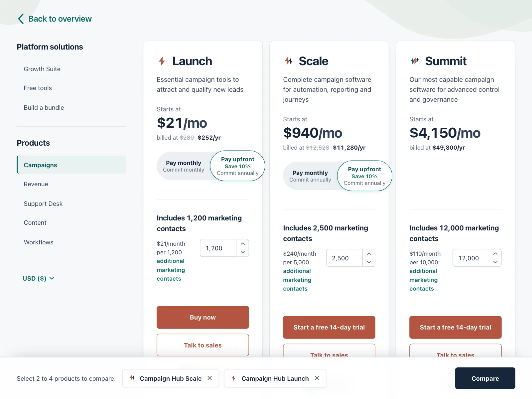This screenshot has width=532, height=399.
Task: Open the USD ($) currency dropdown
Action: [38, 278]
